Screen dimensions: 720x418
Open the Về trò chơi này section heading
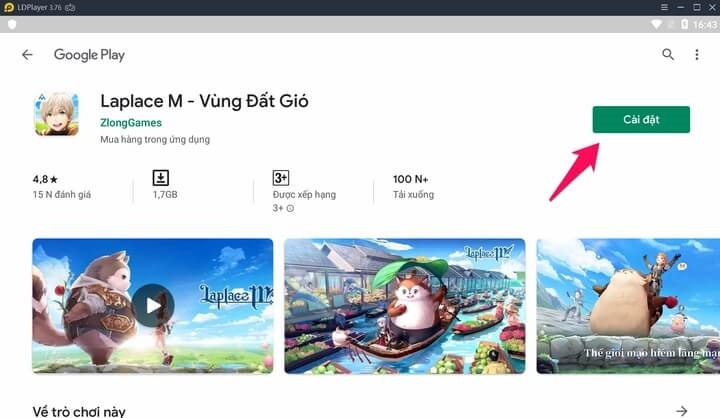pos(79,411)
